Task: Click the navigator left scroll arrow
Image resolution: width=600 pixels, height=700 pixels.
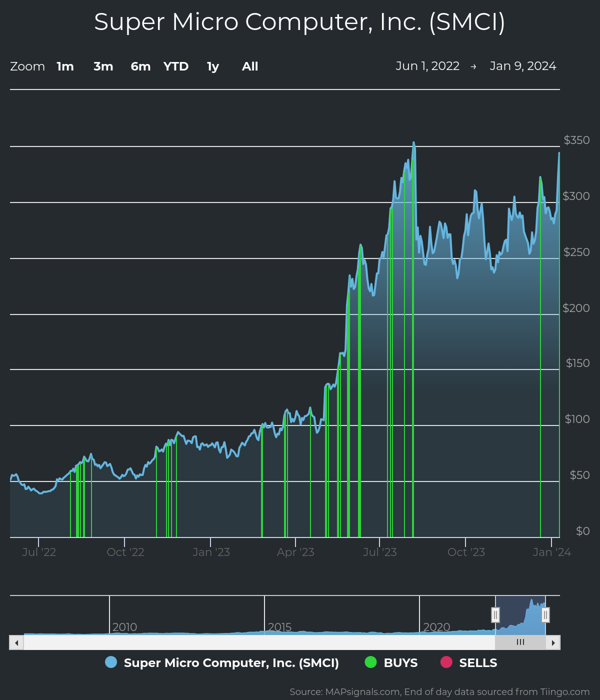Action: pyautogui.click(x=16, y=642)
